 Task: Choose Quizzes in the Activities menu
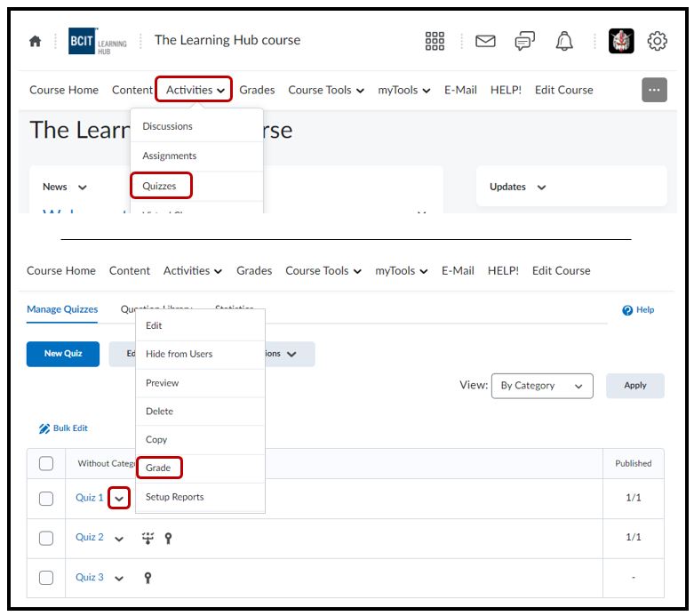pos(160,187)
